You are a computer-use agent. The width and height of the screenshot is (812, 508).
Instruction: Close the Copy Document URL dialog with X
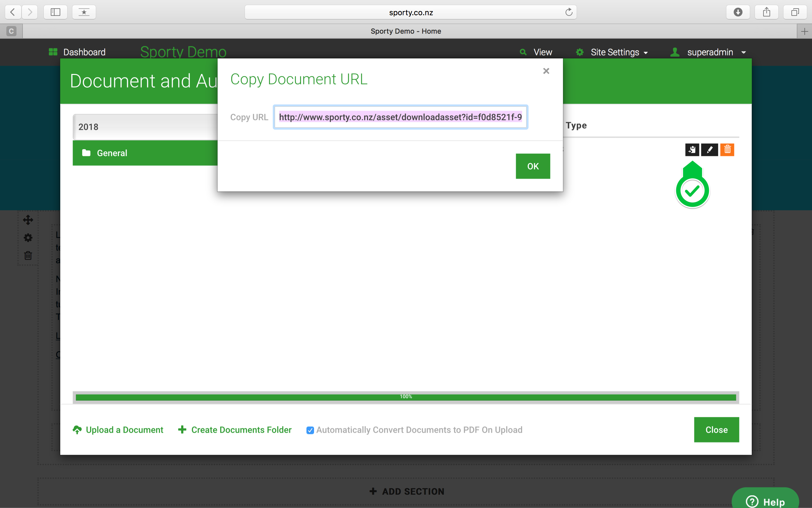click(546, 71)
